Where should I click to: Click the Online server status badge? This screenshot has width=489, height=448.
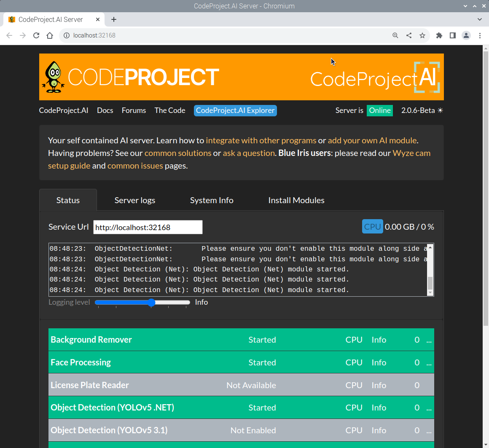click(379, 110)
